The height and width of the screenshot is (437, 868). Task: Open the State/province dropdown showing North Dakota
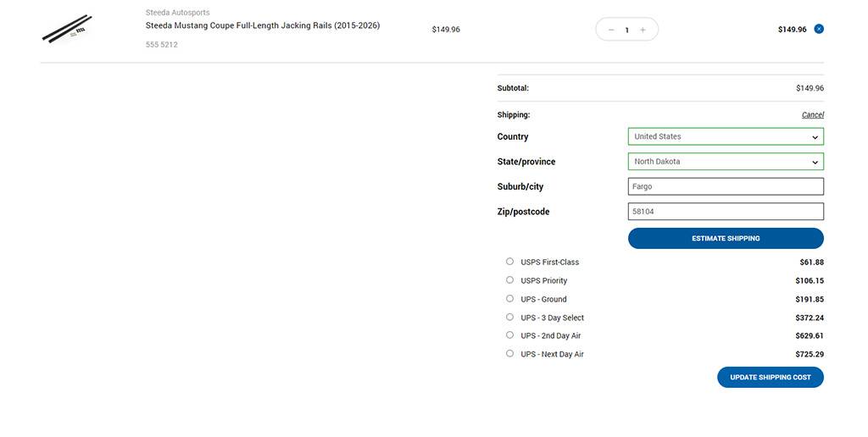726,162
